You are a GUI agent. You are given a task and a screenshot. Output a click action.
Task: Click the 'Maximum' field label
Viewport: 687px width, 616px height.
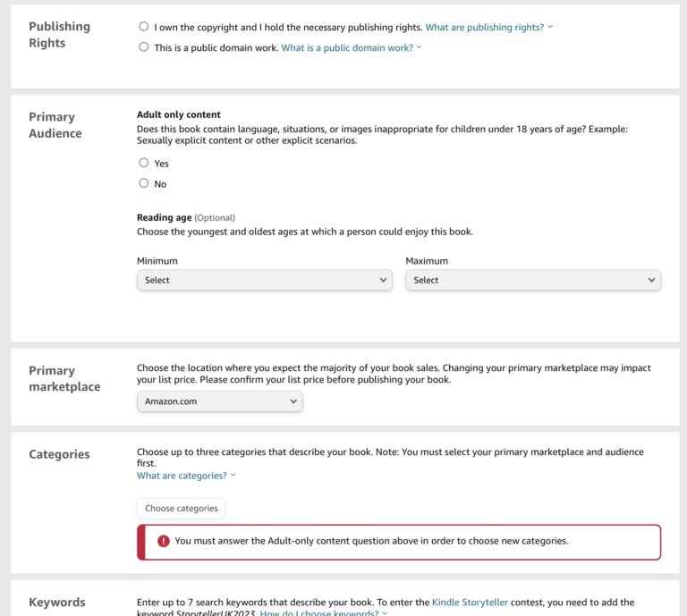[x=427, y=261]
